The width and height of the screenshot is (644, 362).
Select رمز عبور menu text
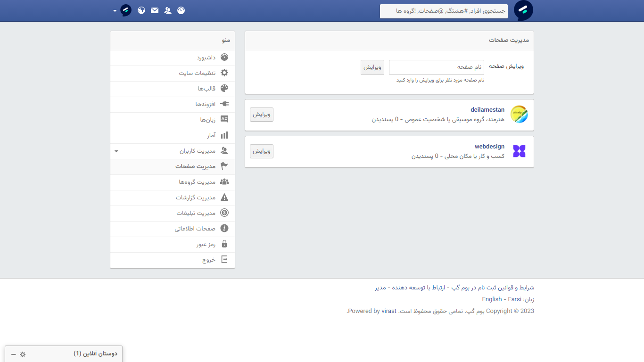[x=206, y=244]
